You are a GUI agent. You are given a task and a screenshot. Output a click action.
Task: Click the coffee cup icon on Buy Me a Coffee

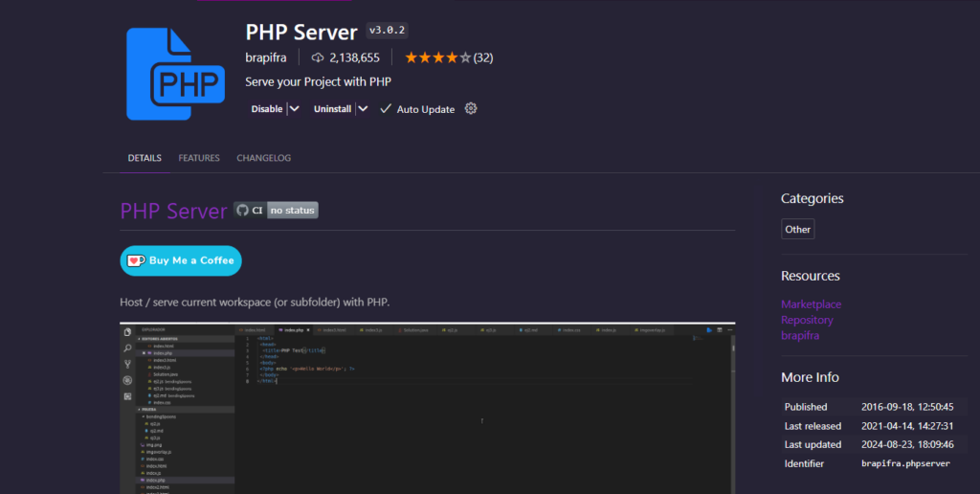tap(136, 260)
